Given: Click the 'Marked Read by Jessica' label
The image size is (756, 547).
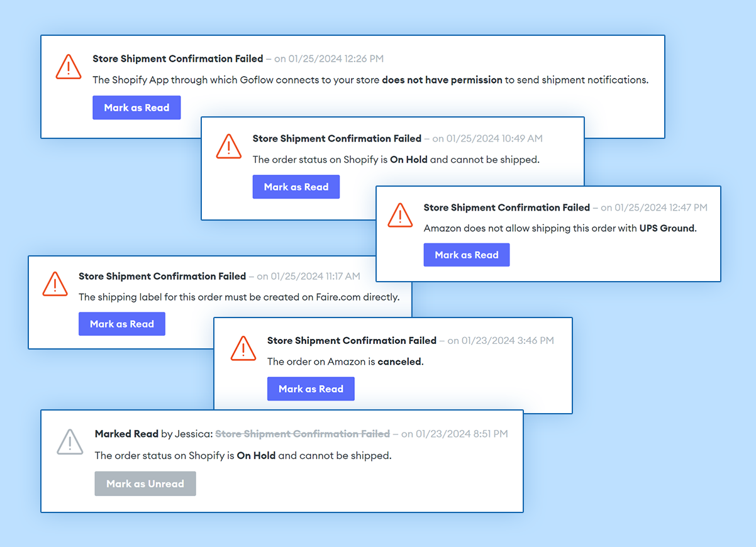Looking at the screenshot, I should [x=153, y=434].
